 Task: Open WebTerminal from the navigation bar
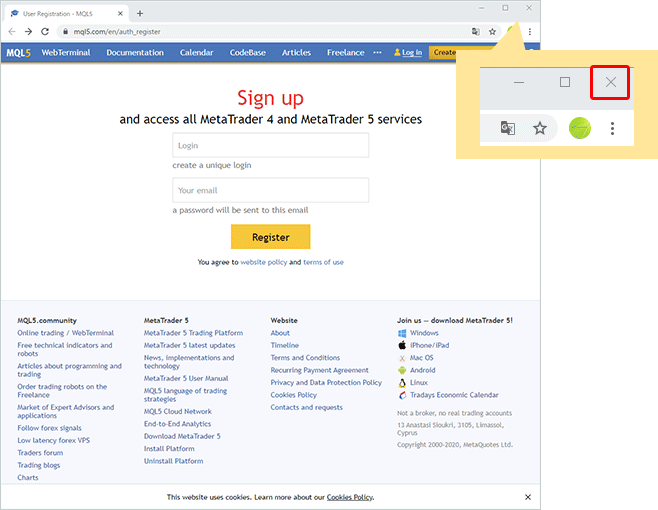point(66,52)
